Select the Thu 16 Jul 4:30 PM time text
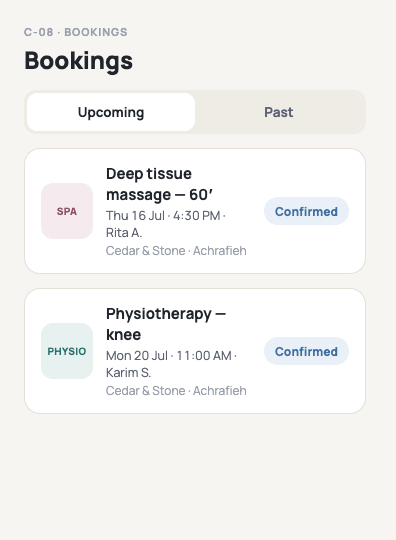The image size is (396, 540). (x=163, y=216)
